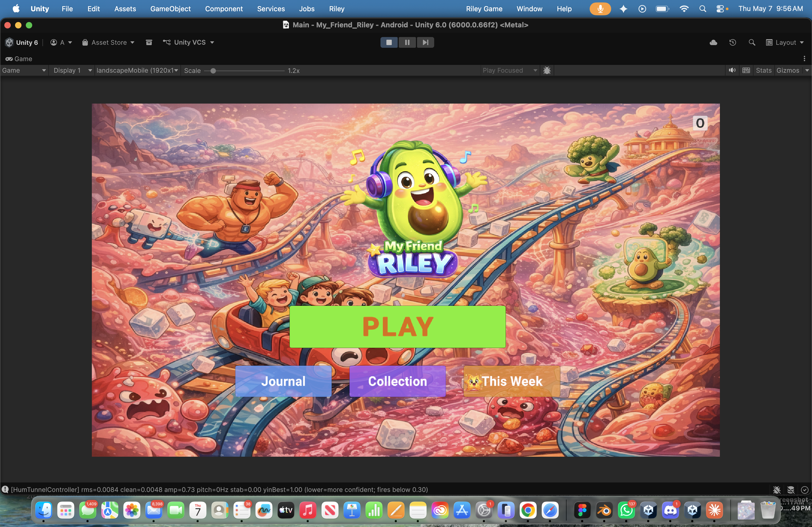
Task: Open the Trash in the Dock
Action: (x=768, y=510)
